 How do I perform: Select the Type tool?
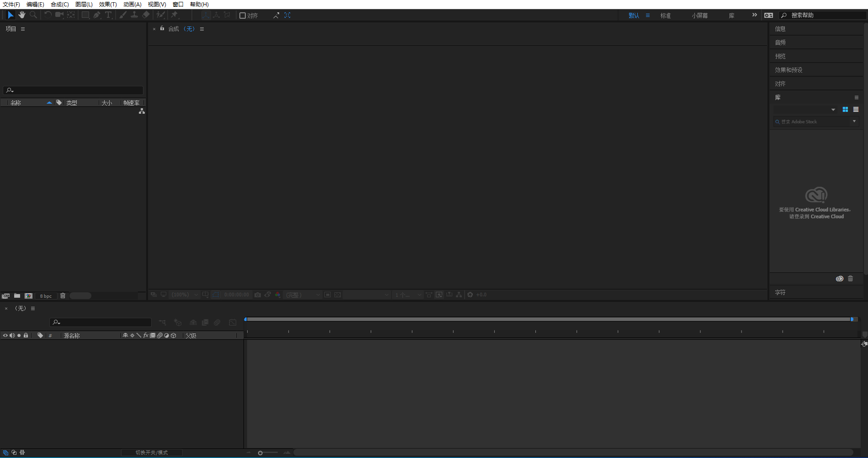point(108,15)
